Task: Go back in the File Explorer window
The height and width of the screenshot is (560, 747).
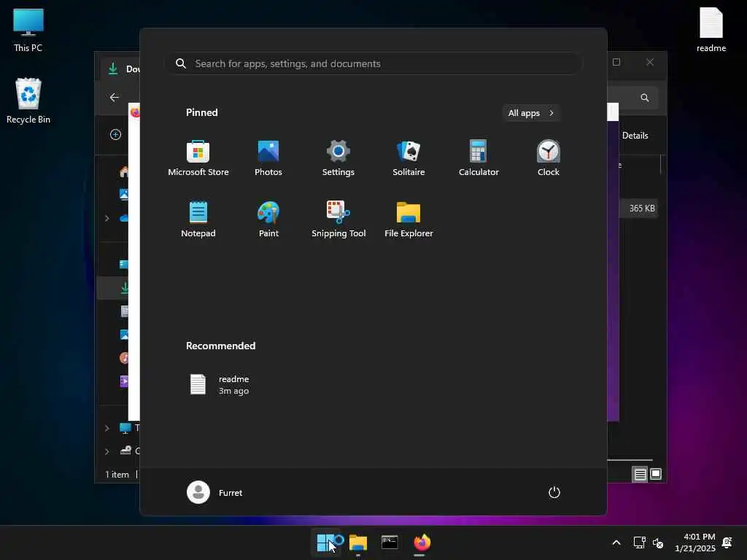Action: click(115, 98)
